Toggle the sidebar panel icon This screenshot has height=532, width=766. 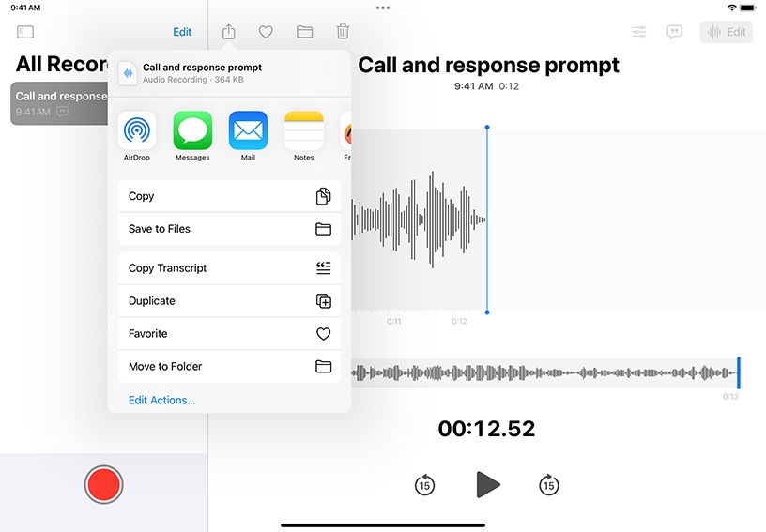[x=25, y=32]
